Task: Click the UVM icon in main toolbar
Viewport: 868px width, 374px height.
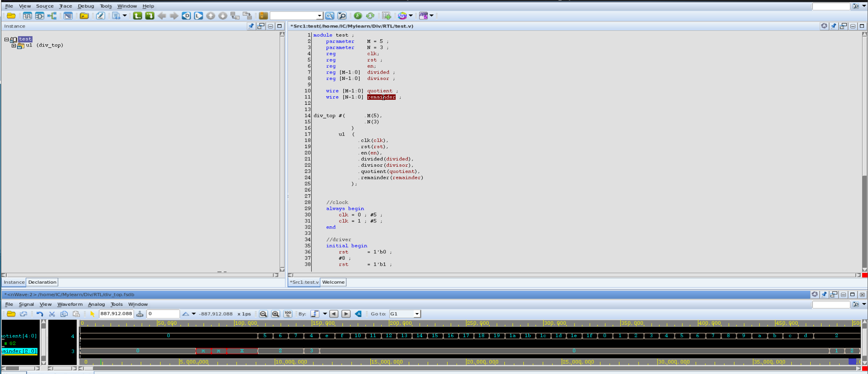Action: [402, 16]
